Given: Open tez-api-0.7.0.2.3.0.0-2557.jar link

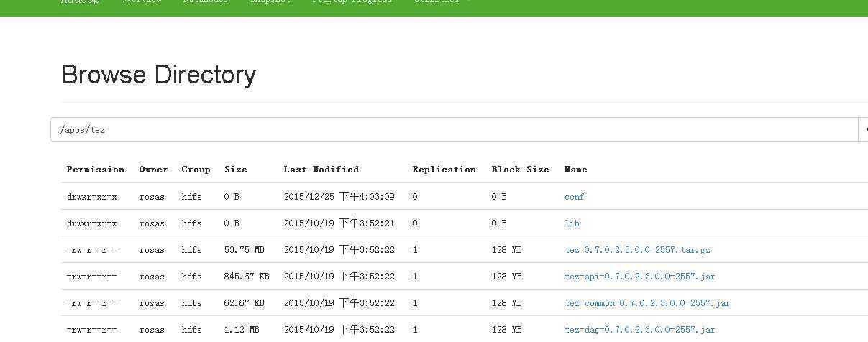Looking at the screenshot, I should pyautogui.click(x=639, y=277).
